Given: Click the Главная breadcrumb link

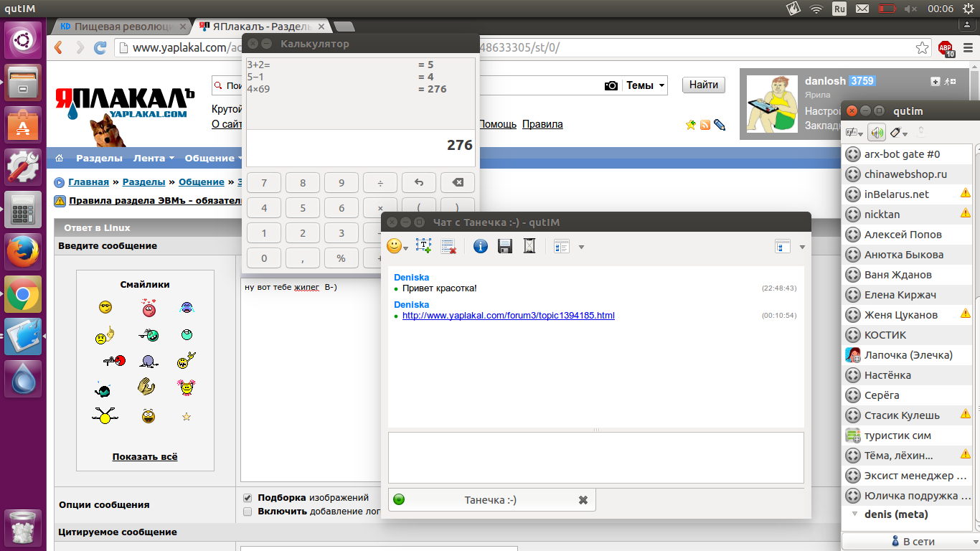Looking at the screenshot, I should [x=88, y=182].
